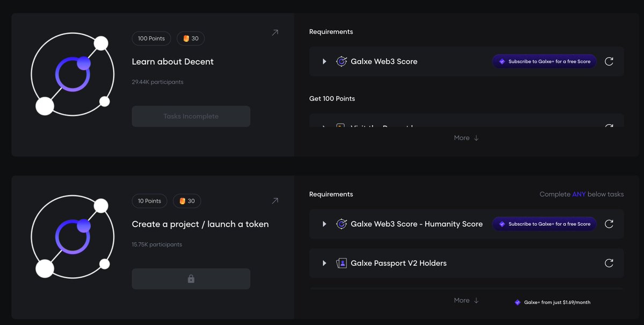Click Complete ANY below tasks text
This screenshot has height=325, width=644.
[582, 194]
